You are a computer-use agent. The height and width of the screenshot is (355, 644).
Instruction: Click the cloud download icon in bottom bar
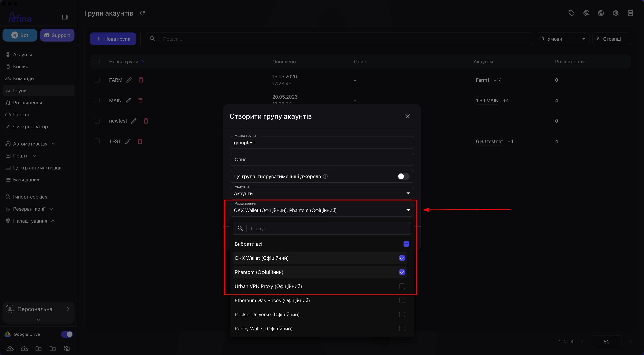pyautogui.click(x=24, y=349)
